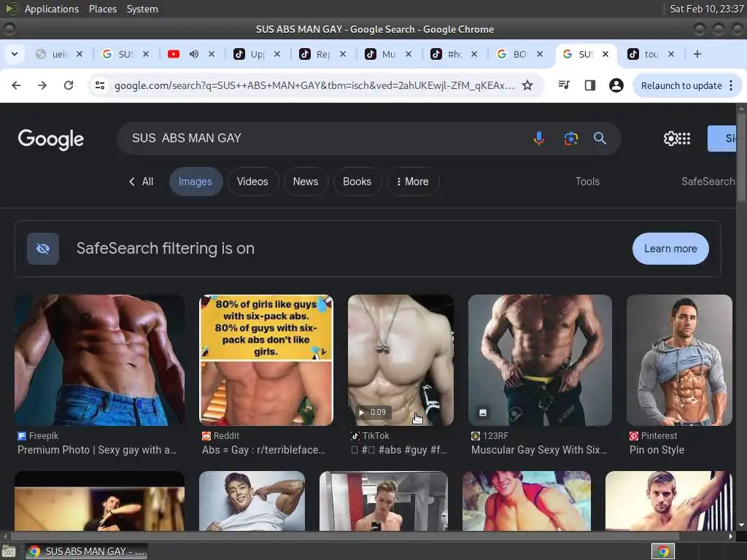Open Reddit 'Abs = Gay' result link
747x560 pixels.
263,450
